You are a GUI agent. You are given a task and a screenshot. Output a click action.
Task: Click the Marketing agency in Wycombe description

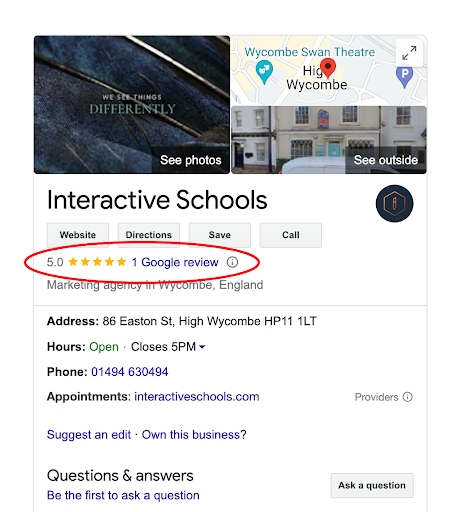point(155,285)
